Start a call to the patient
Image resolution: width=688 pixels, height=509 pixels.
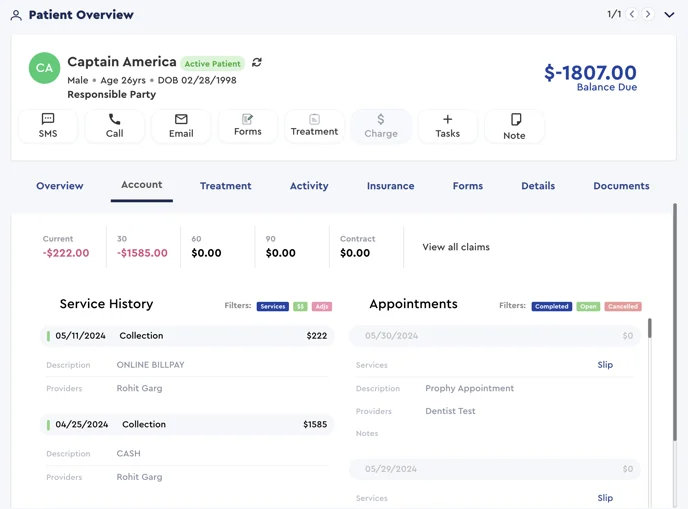tap(115, 126)
